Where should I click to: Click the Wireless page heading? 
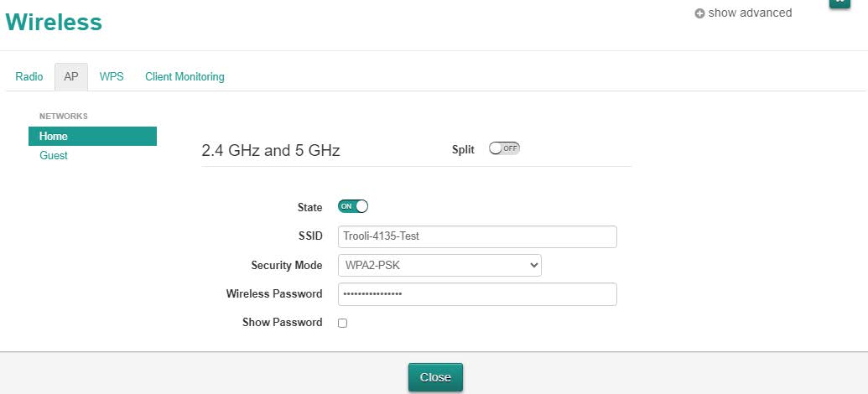(x=54, y=23)
